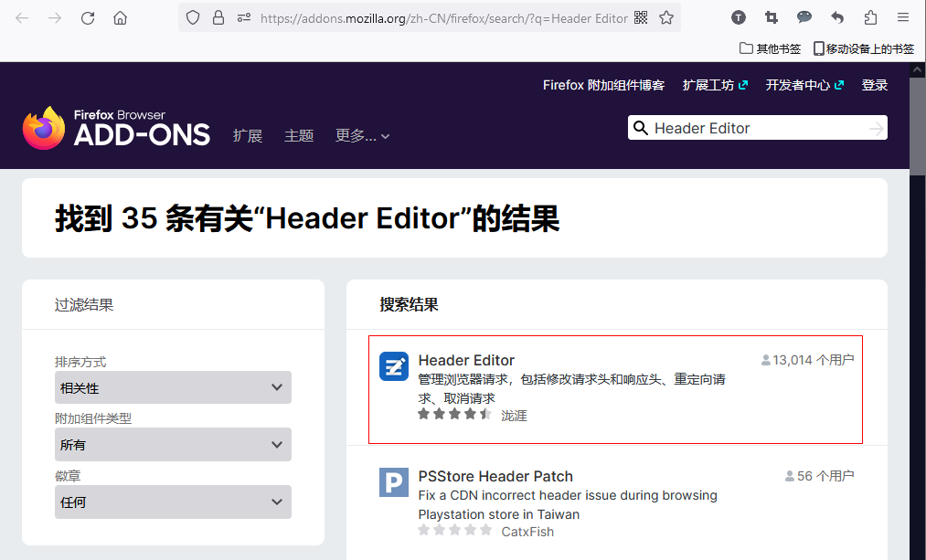Click the scrollbar up arrow

tap(917, 69)
